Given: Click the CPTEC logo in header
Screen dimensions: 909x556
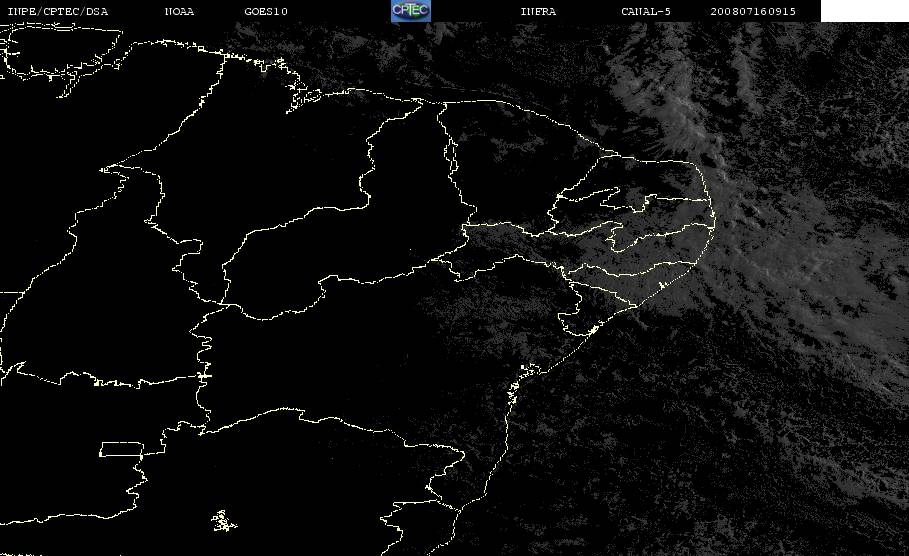Looking at the screenshot, I should click(x=410, y=11).
